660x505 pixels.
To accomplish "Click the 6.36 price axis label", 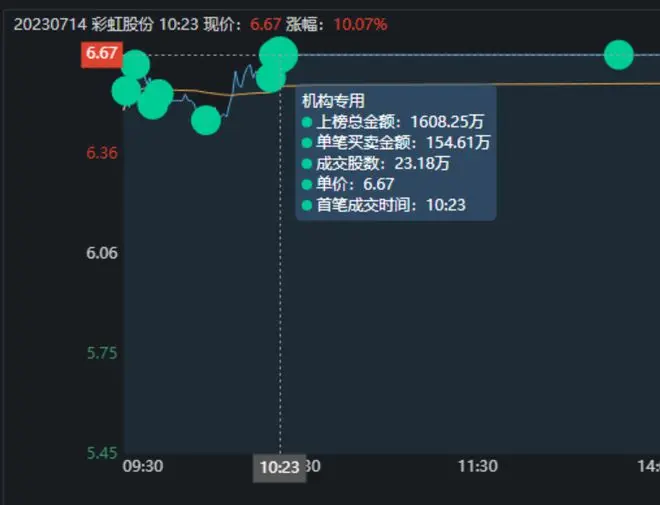I will [101, 153].
